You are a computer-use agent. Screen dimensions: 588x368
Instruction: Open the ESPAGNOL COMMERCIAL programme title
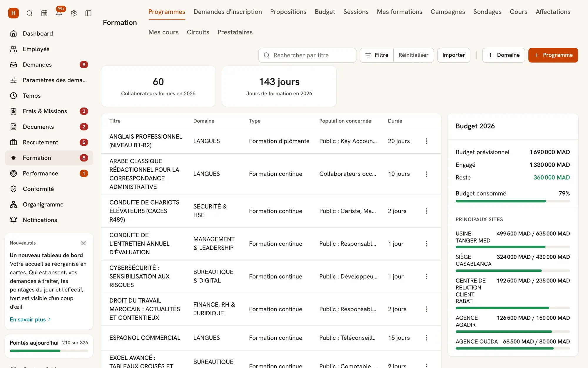coord(145,338)
